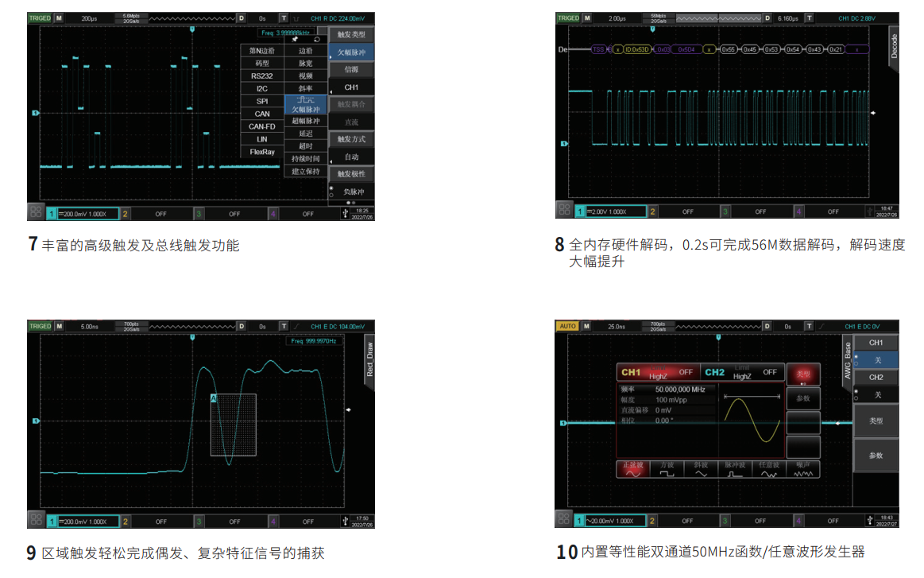Toggle CH1 output 关 switch in AWG sidebar

pyautogui.click(x=877, y=361)
